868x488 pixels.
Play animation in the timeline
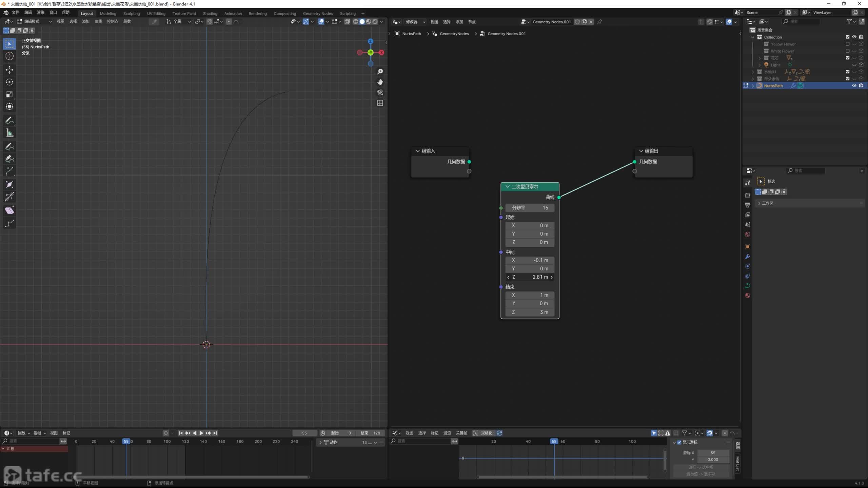coord(201,433)
